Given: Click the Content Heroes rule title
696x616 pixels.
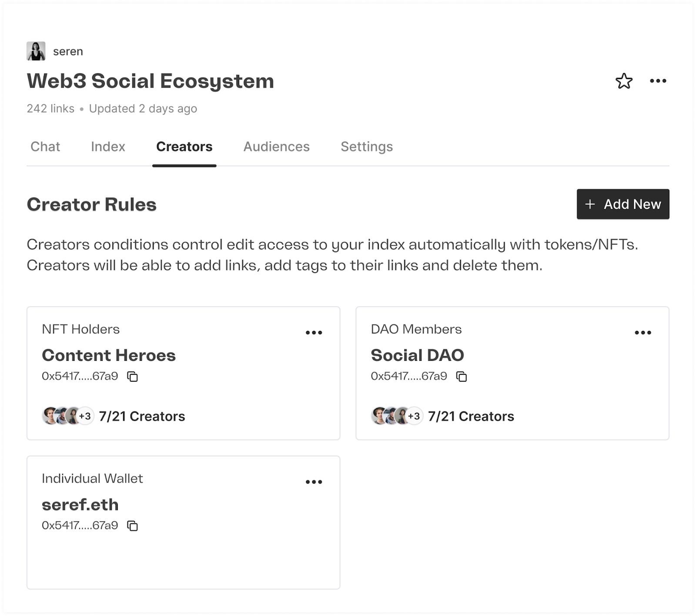Looking at the screenshot, I should point(109,356).
